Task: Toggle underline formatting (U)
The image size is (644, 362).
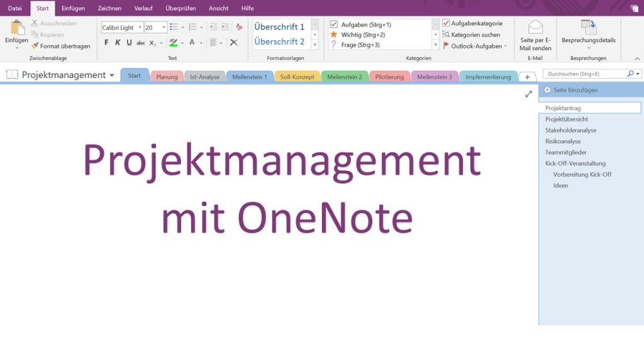Action: tap(129, 42)
